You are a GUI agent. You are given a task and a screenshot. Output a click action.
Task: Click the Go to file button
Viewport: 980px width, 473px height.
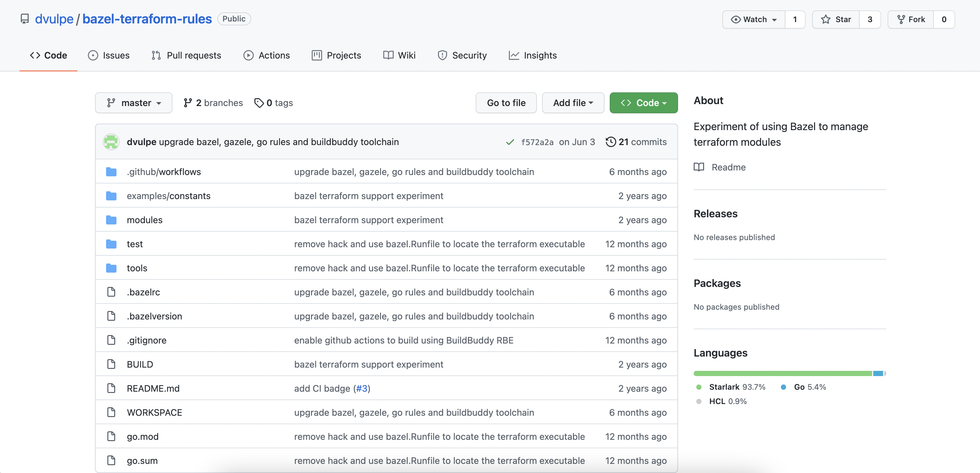tap(506, 103)
